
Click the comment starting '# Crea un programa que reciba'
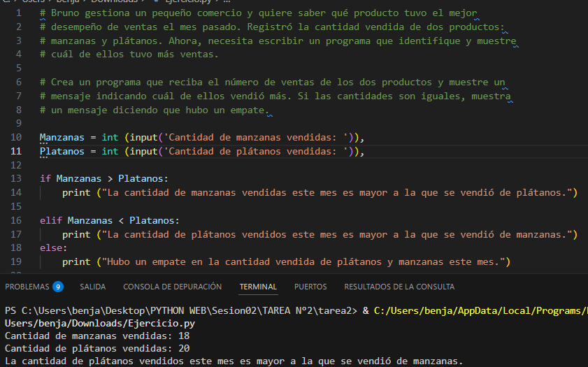tap(272, 82)
